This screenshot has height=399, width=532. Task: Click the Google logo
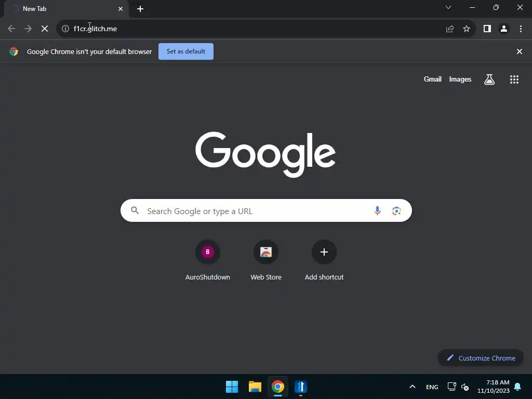tap(265, 154)
